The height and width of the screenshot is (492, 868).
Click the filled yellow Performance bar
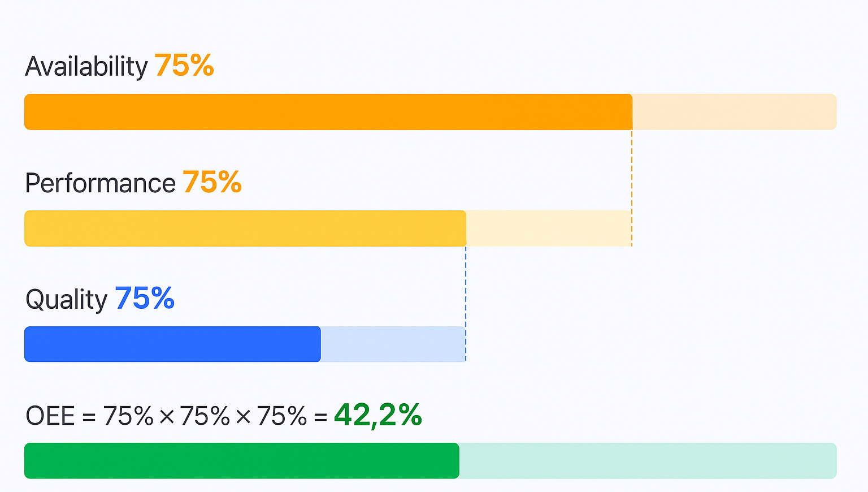[x=245, y=228]
